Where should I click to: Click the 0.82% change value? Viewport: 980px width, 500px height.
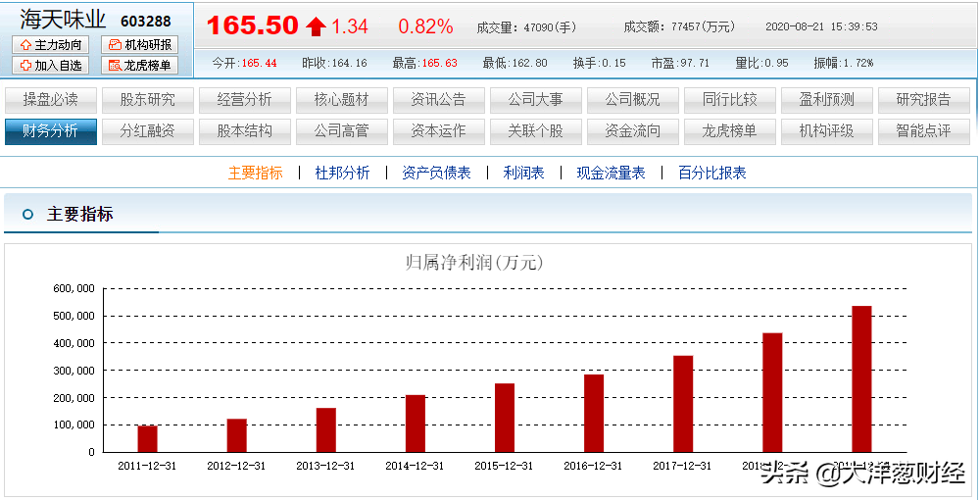pos(425,26)
